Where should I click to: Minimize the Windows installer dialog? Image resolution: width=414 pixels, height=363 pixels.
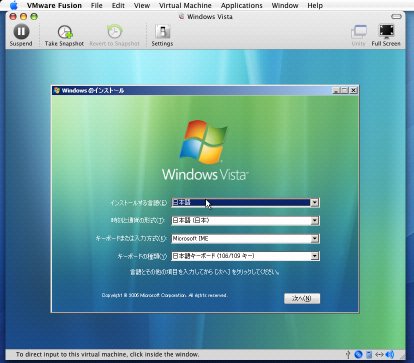pyautogui.click(x=336, y=90)
